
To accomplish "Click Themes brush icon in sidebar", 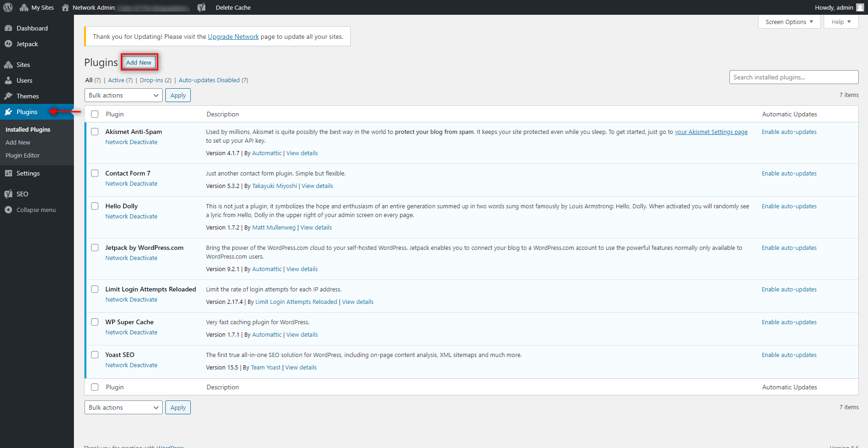I will point(8,96).
